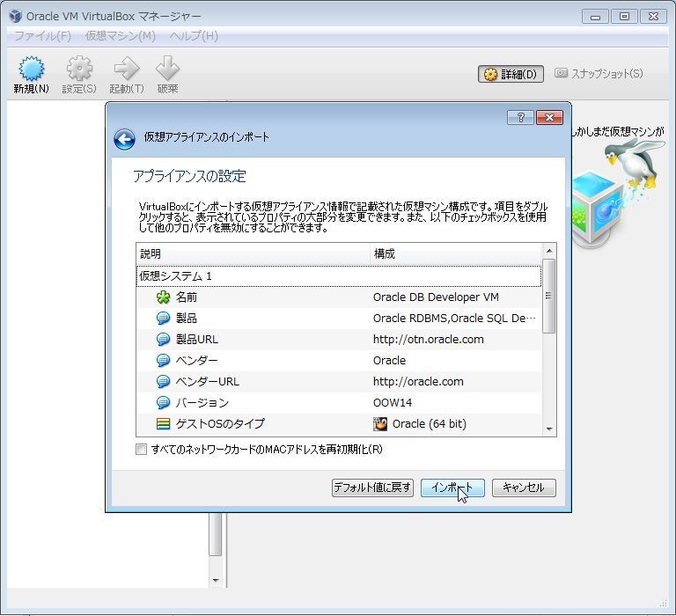Image resolution: width=676 pixels, height=616 pixels.
Task: Click the デフォルト値に戻す button
Action: (x=372, y=488)
